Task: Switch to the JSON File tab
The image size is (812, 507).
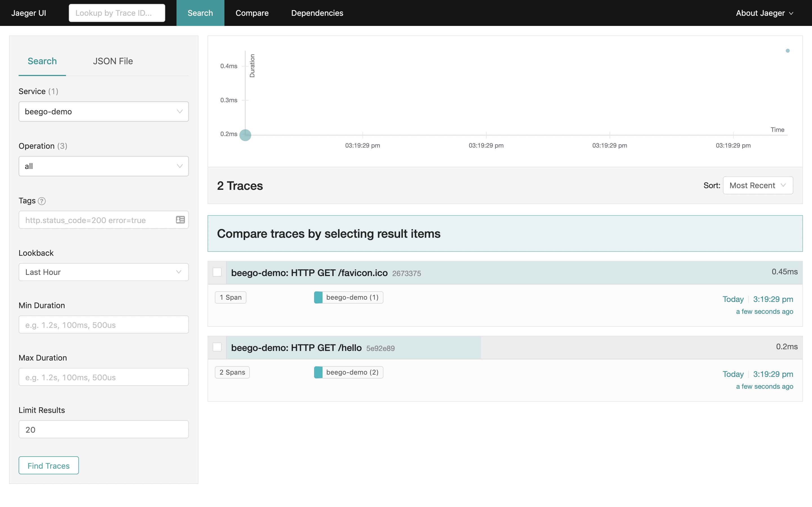Action: coord(113,61)
